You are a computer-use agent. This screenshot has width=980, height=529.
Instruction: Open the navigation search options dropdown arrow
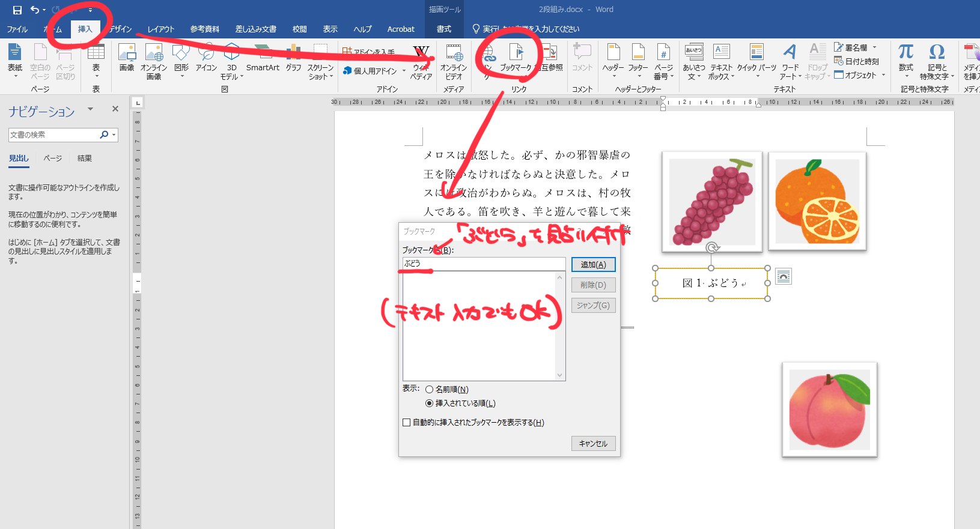[114, 135]
